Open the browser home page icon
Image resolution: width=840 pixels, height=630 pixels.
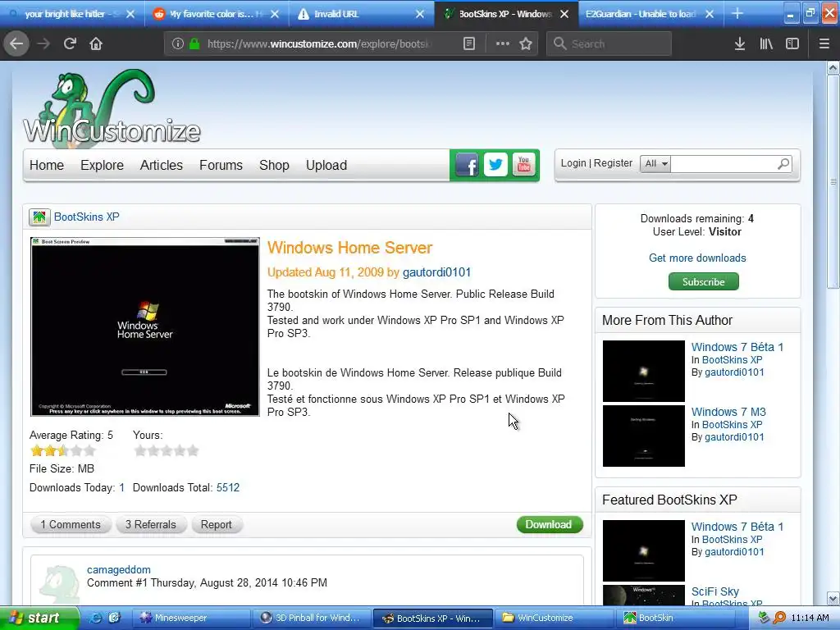click(96, 43)
